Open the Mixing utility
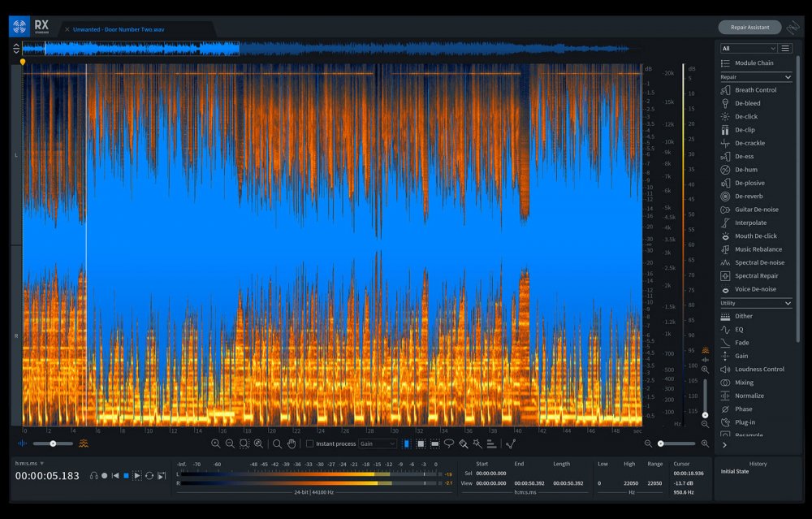Image resolution: width=812 pixels, height=519 pixels. [737, 383]
